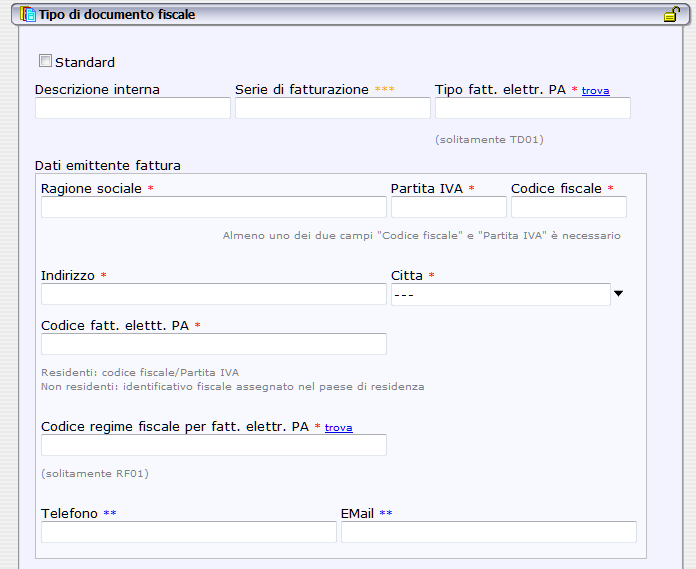The image size is (696, 569).
Task: Click the Codice fiscale text box
Action: click(x=568, y=207)
